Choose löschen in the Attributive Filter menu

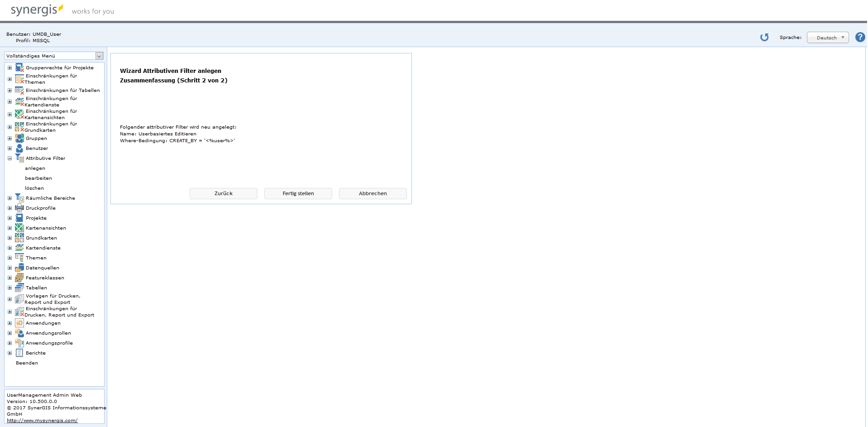34,188
